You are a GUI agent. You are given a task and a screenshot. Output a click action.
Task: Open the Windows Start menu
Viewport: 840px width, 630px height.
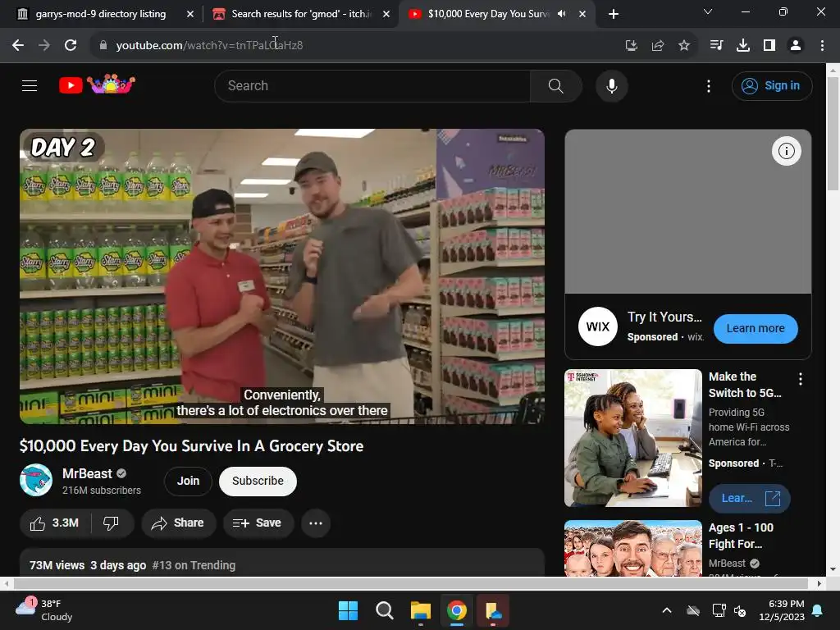(348, 610)
